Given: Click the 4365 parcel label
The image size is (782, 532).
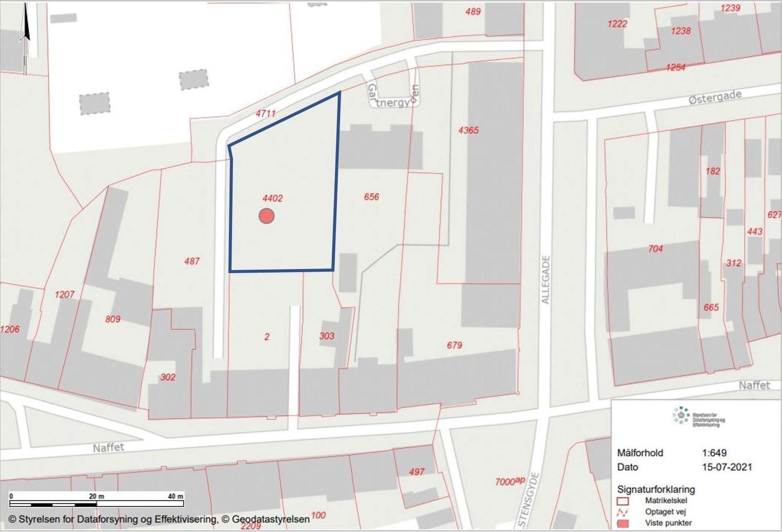Looking at the screenshot, I should click(x=468, y=130).
